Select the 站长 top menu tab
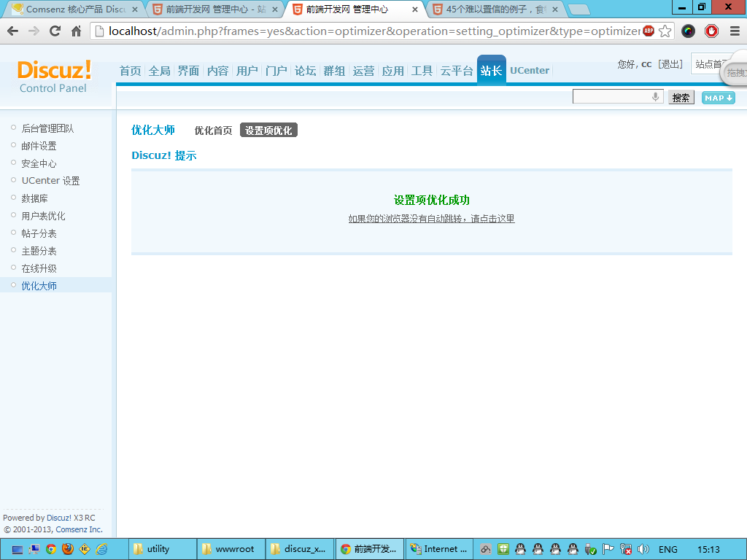This screenshot has height=560, width=747. 491,71
